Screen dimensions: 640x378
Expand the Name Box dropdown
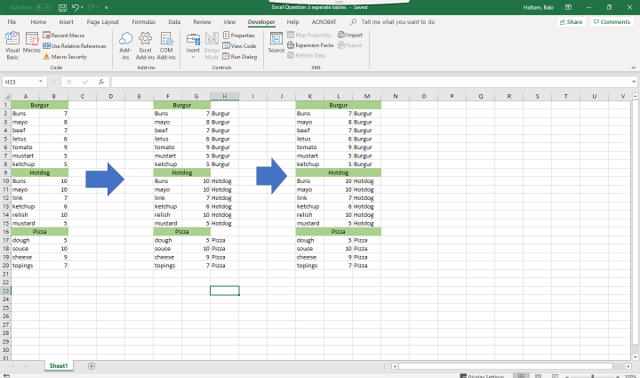40,82
